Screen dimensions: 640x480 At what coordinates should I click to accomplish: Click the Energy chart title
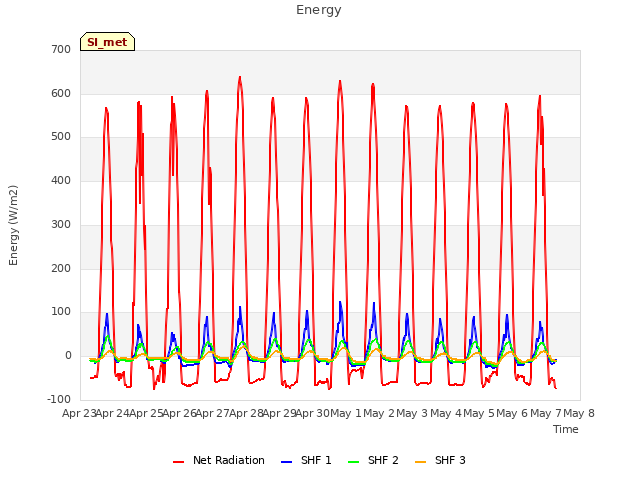319,10
